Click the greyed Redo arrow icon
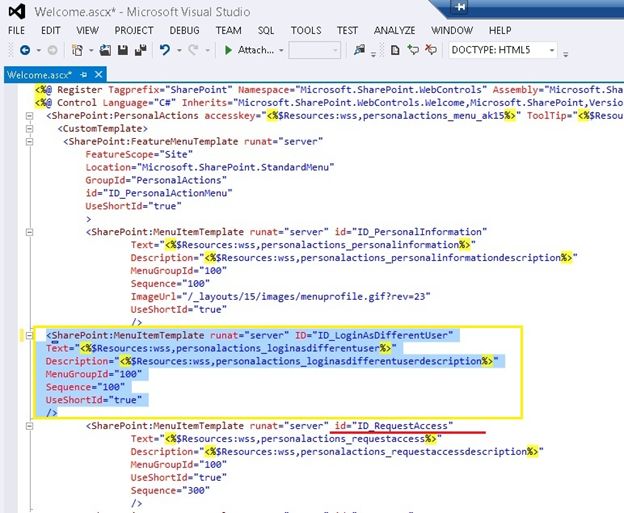 coord(193,50)
